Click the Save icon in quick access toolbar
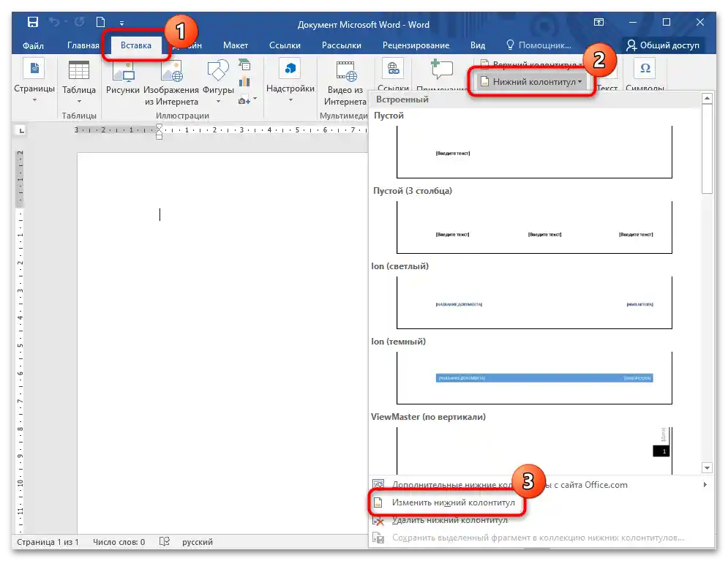The height and width of the screenshot is (561, 728). [33, 22]
